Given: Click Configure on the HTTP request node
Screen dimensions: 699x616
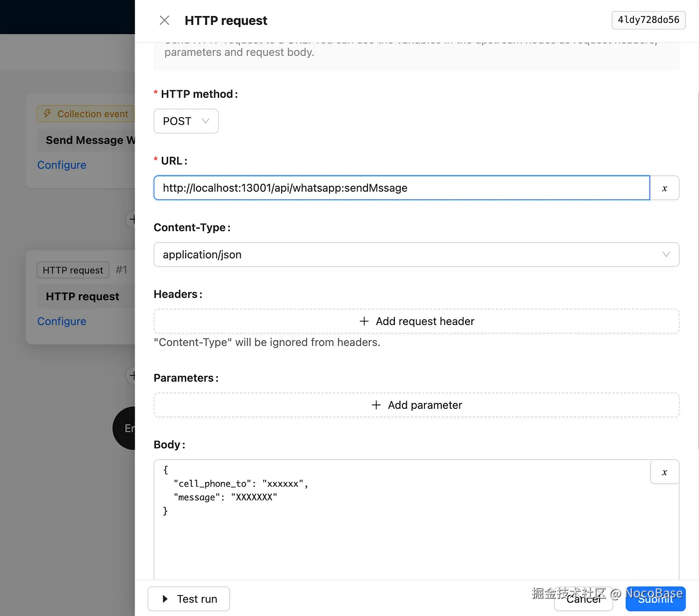Looking at the screenshot, I should click(61, 321).
